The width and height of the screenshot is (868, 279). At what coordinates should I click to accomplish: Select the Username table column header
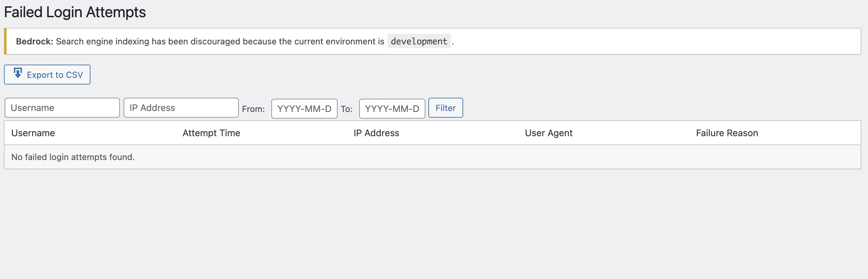click(x=33, y=133)
